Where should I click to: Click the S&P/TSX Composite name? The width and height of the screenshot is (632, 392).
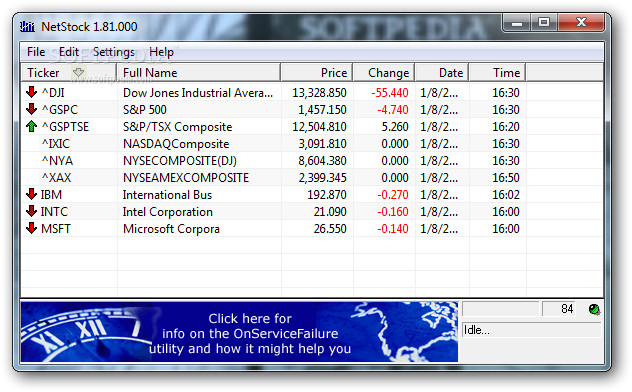[177, 127]
